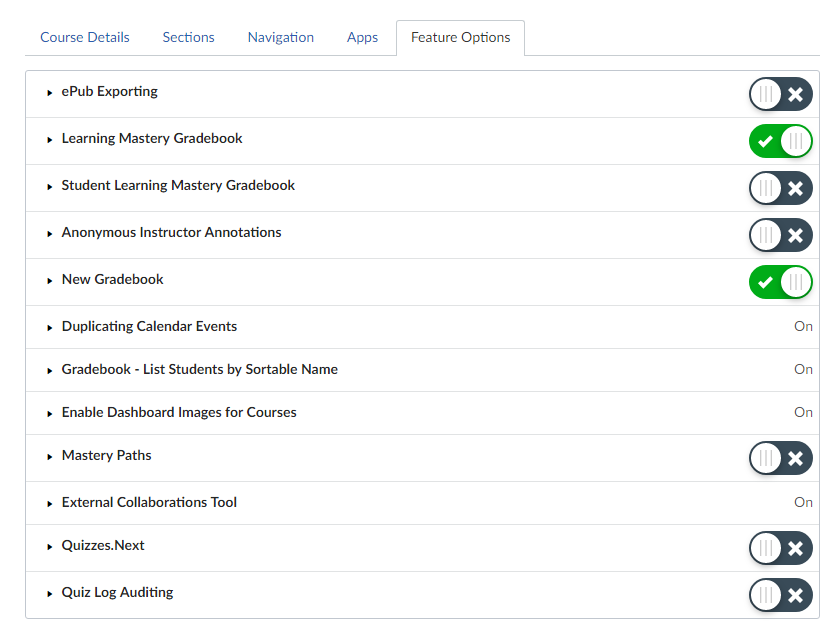Click Student Learning Mastery Gradebook label

pyautogui.click(x=178, y=186)
